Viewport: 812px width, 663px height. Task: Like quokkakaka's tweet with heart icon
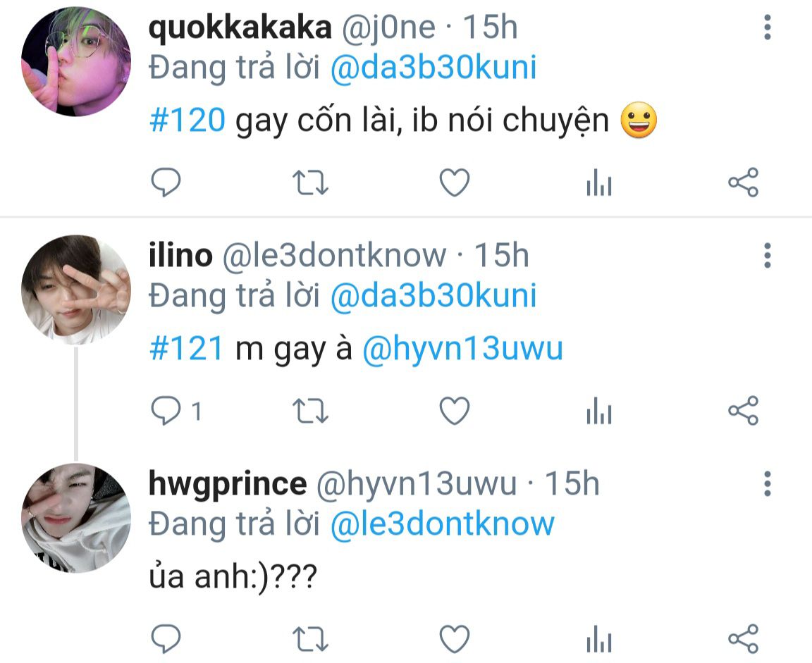(x=454, y=182)
